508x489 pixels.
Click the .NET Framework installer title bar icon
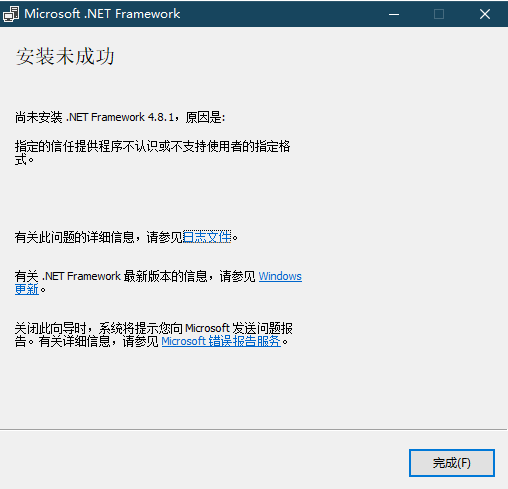pyautogui.click(x=11, y=14)
